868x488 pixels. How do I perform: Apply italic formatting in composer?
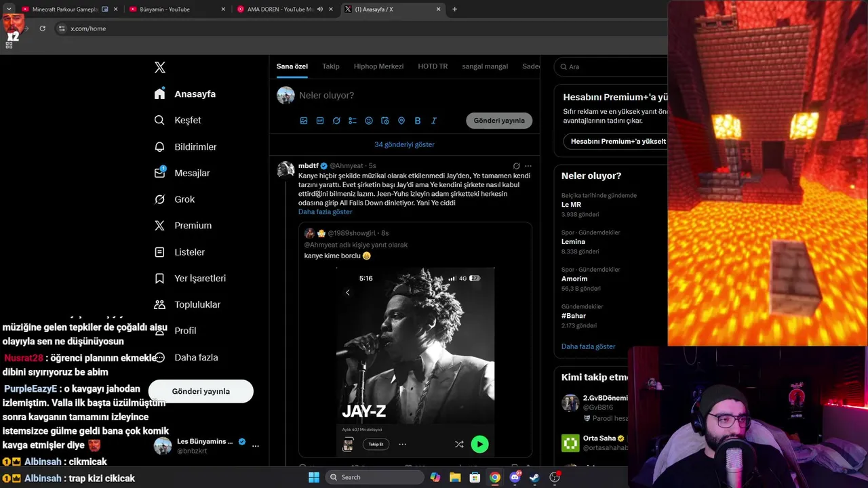point(434,121)
